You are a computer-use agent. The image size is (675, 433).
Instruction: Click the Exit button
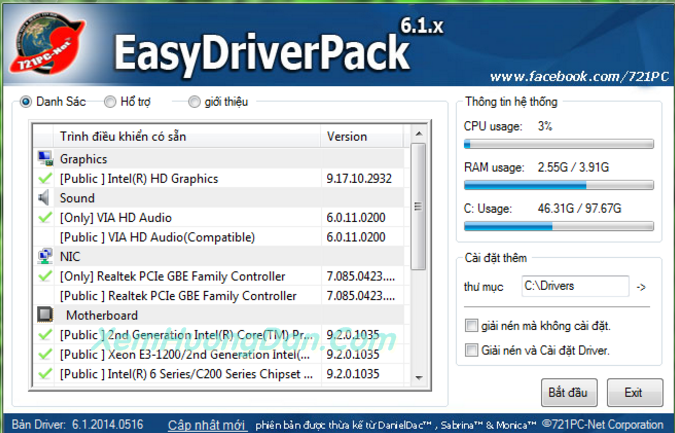tap(635, 393)
